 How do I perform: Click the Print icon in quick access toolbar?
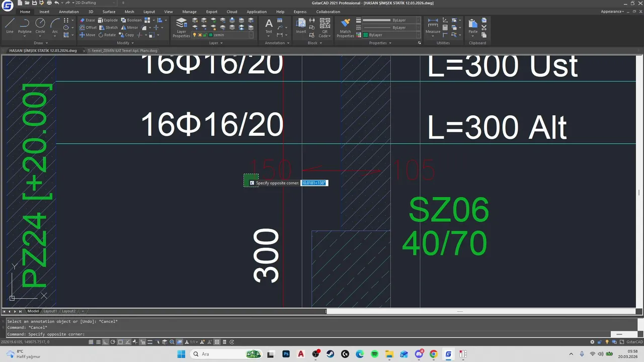click(48, 3)
